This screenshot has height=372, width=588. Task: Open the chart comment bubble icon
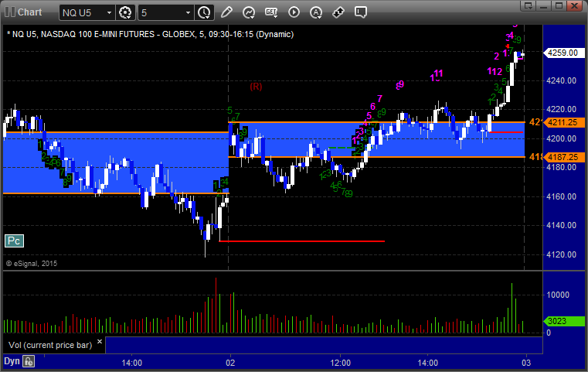pyautogui.click(x=360, y=12)
